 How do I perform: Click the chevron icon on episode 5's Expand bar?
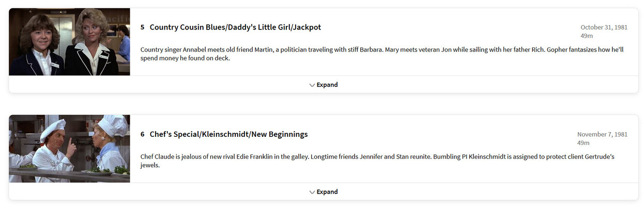pos(312,85)
